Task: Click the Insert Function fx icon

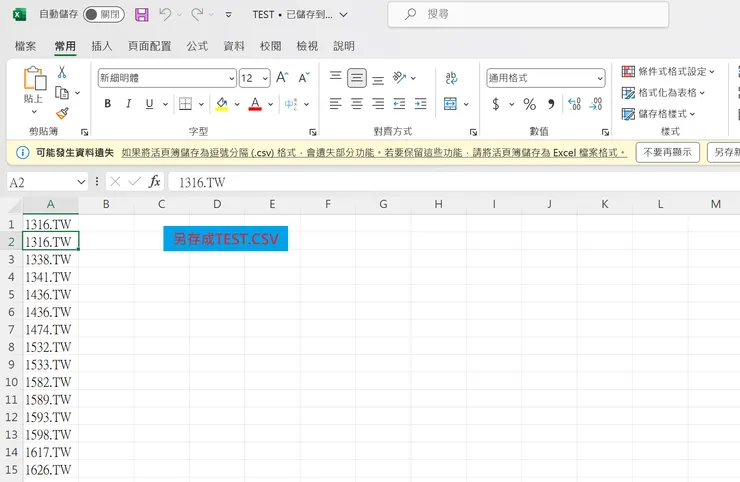Action: coord(155,182)
